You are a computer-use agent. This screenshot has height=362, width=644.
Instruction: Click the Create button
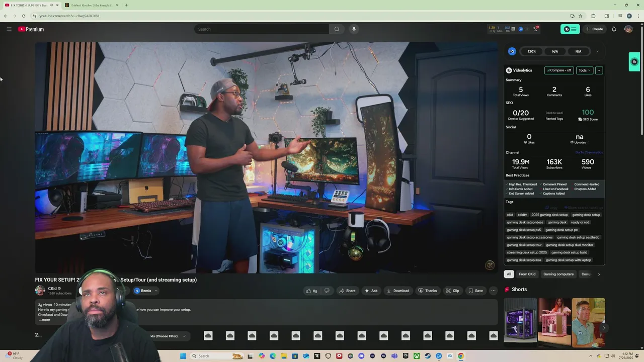[594, 29]
